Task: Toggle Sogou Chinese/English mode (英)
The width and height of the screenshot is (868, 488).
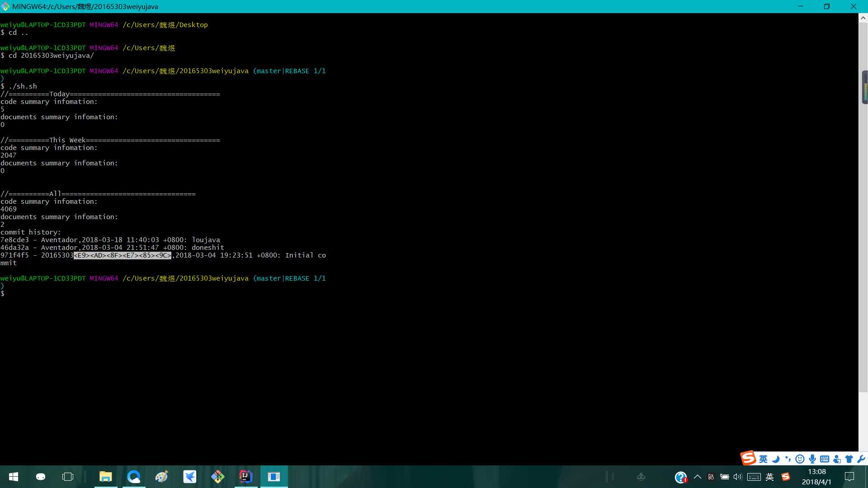Action: [x=763, y=460]
